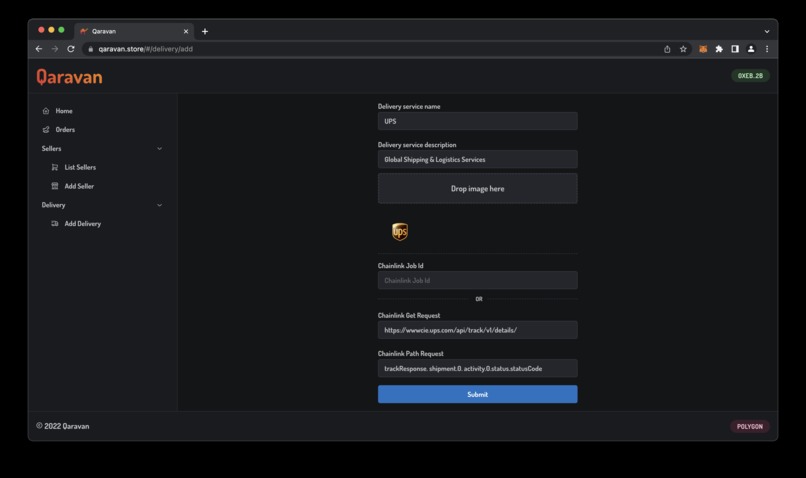Click the "Chainlink Get Request" label
The height and width of the screenshot is (478, 806).
click(x=409, y=316)
